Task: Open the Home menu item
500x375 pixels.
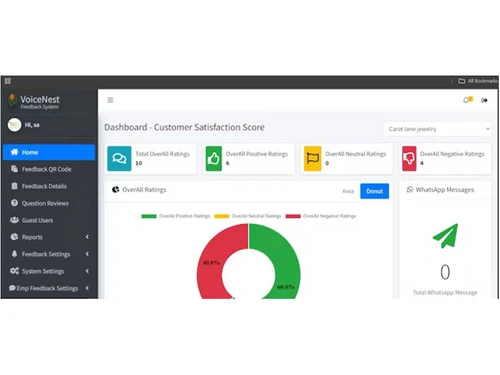Action: [49, 152]
